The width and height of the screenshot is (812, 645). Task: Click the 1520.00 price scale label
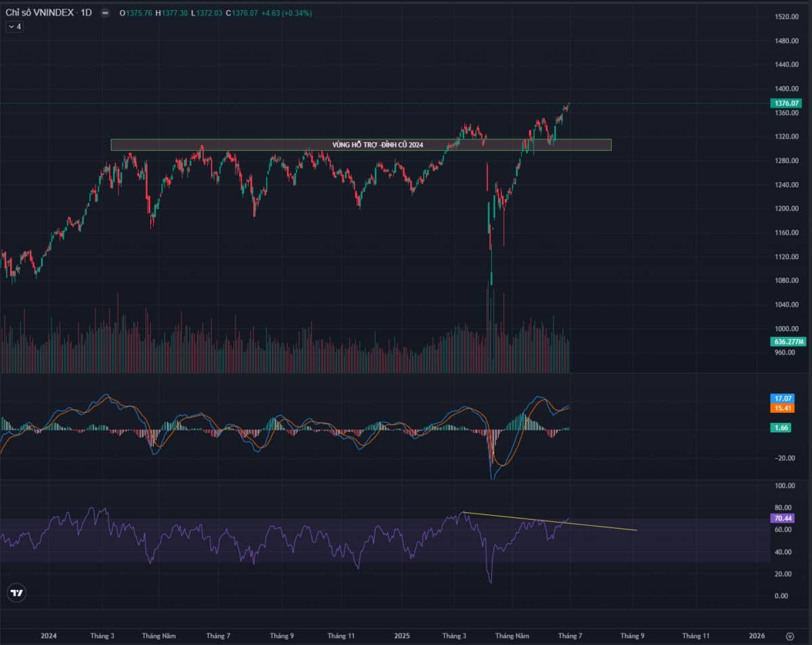[x=787, y=16]
